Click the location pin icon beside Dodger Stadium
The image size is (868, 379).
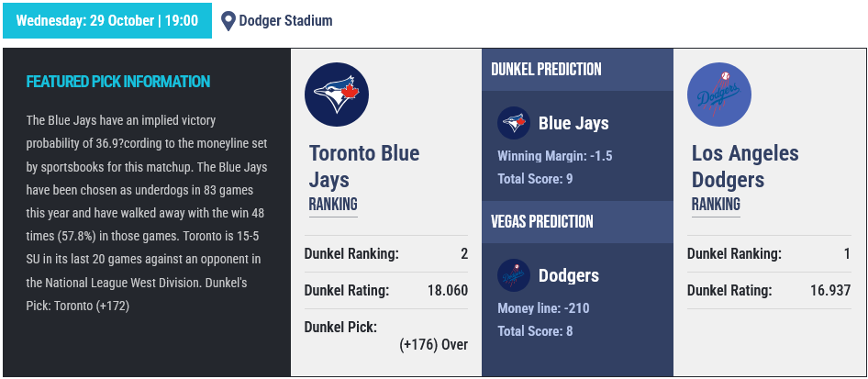(228, 20)
